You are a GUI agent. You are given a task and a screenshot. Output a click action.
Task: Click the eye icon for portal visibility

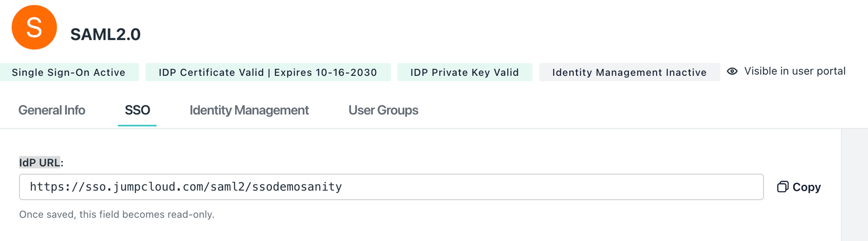point(732,71)
